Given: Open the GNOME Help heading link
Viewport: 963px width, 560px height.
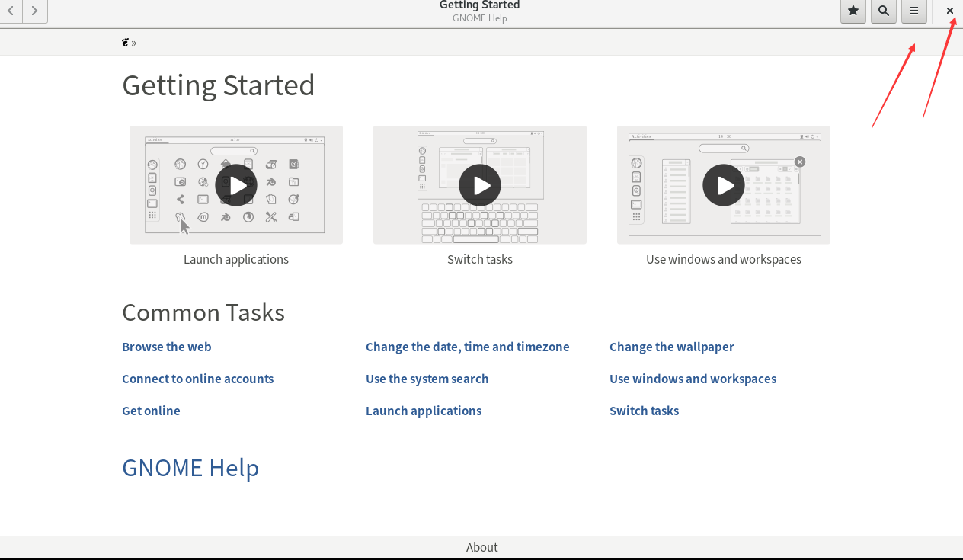Looking at the screenshot, I should [x=190, y=467].
